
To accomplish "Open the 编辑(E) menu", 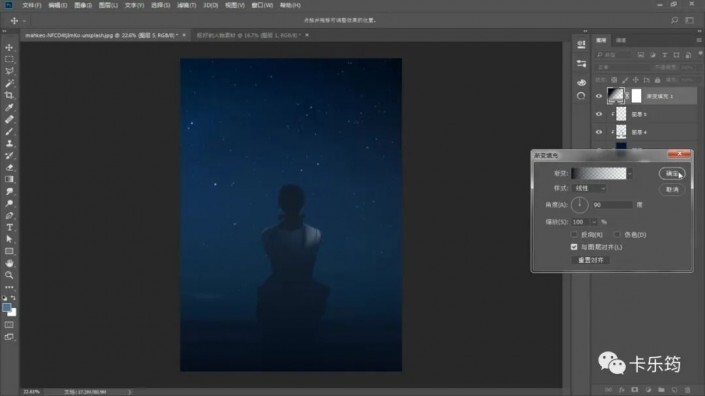I will pyautogui.click(x=58, y=5).
